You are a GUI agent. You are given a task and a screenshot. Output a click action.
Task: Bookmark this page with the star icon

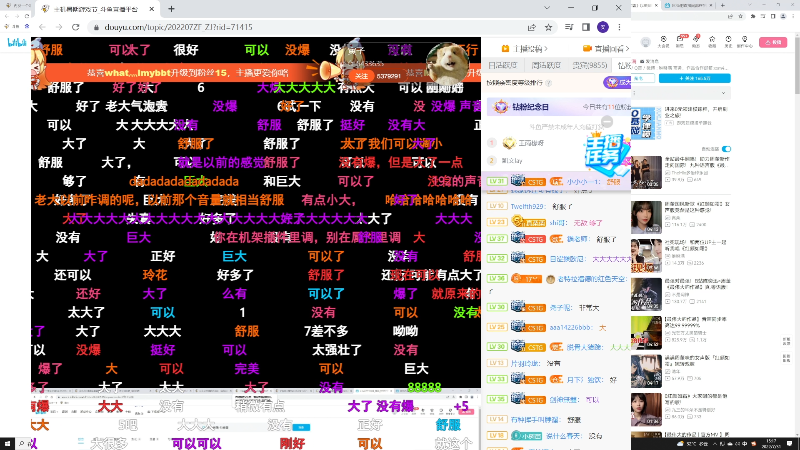coord(548,27)
